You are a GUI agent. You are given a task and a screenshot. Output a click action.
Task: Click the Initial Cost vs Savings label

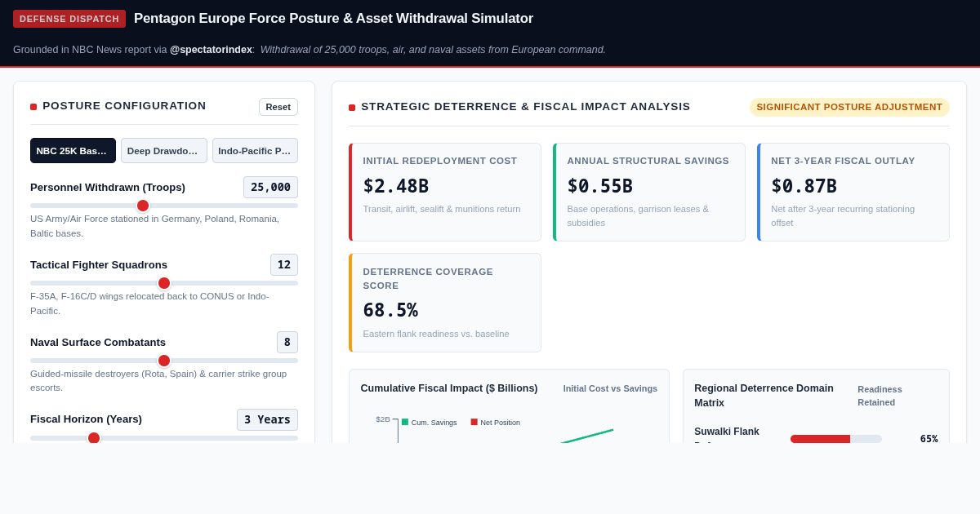coord(610,388)
